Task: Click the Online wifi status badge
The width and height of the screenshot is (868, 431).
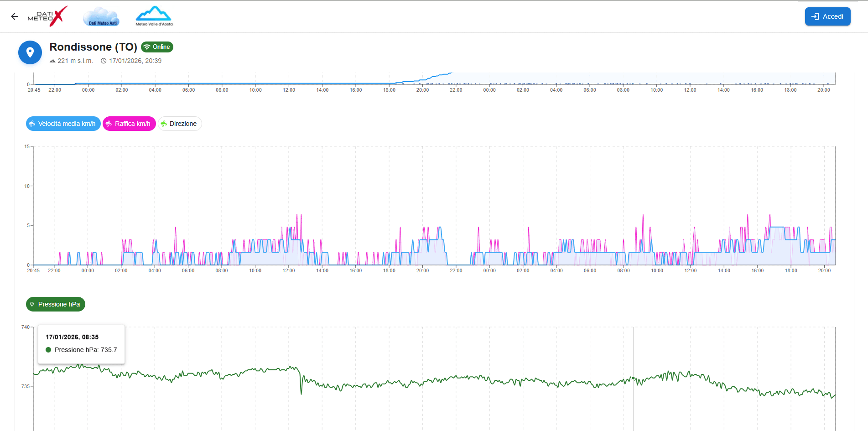Action: tap(157, 47)
